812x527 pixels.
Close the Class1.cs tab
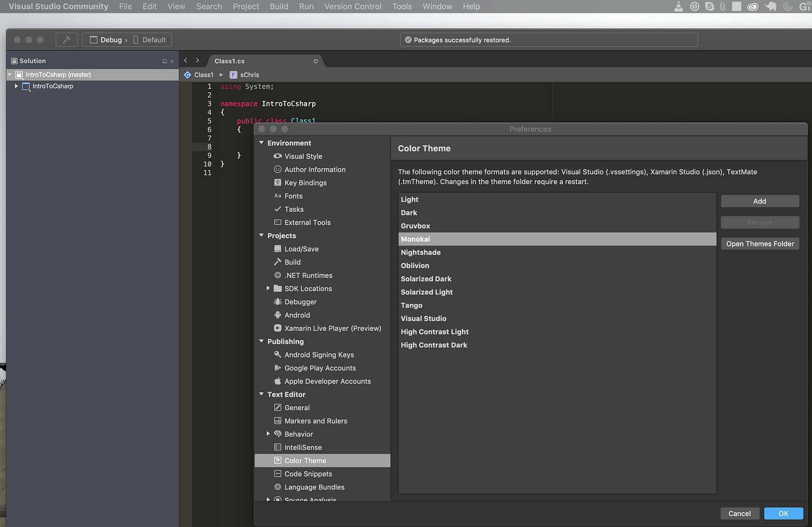316,61
